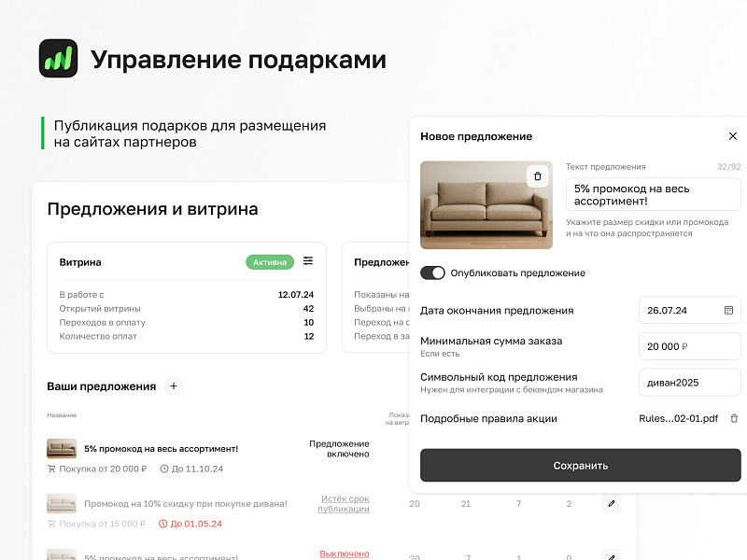Click the Текст предложения text field

coord(652,195)
